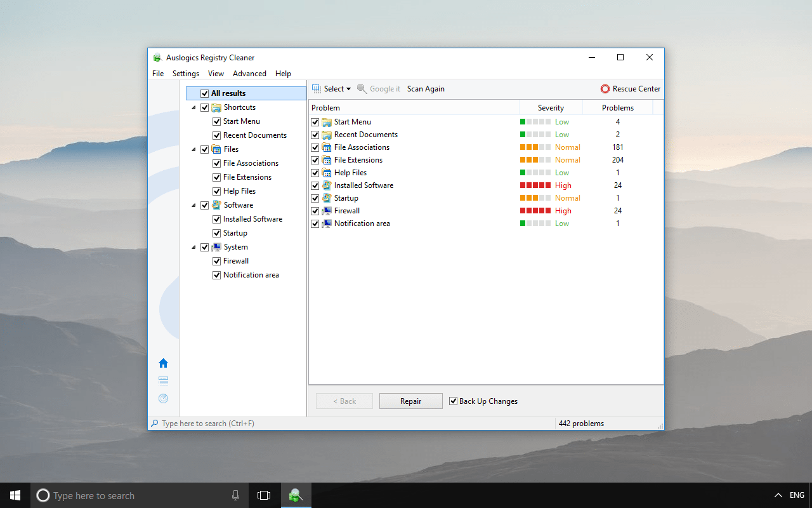Sort by Problem column header
812x508 pixels.
click(x=414, y=108)
